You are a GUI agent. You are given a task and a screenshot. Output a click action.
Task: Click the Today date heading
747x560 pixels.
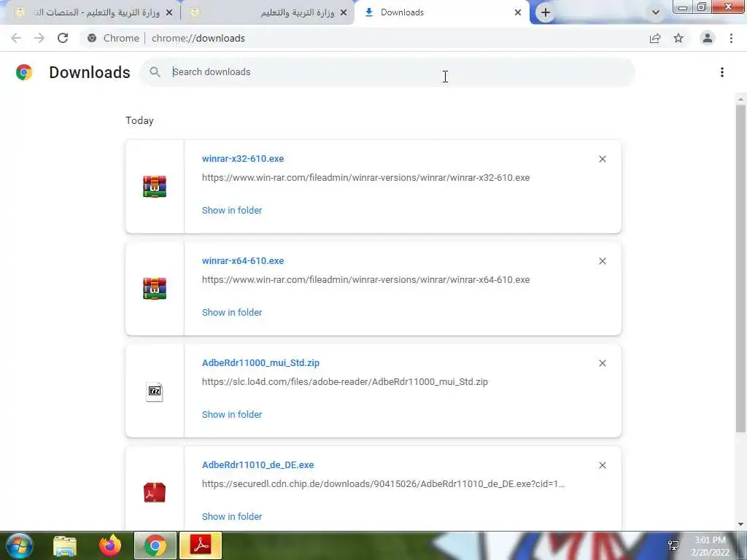coord(139,120)
